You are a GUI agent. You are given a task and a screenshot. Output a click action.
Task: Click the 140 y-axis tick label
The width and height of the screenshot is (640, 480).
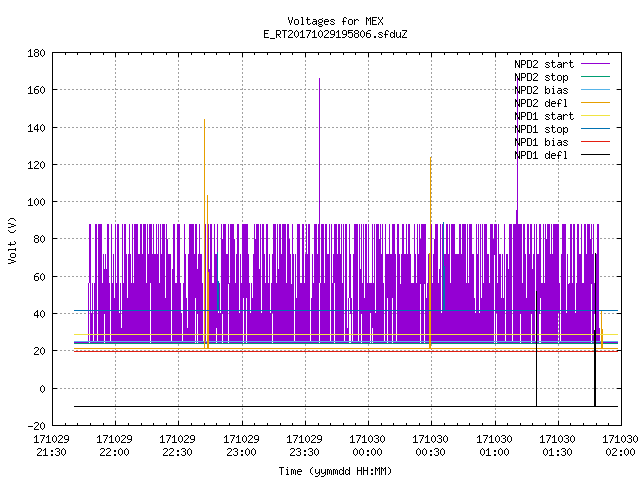(36, 128)
